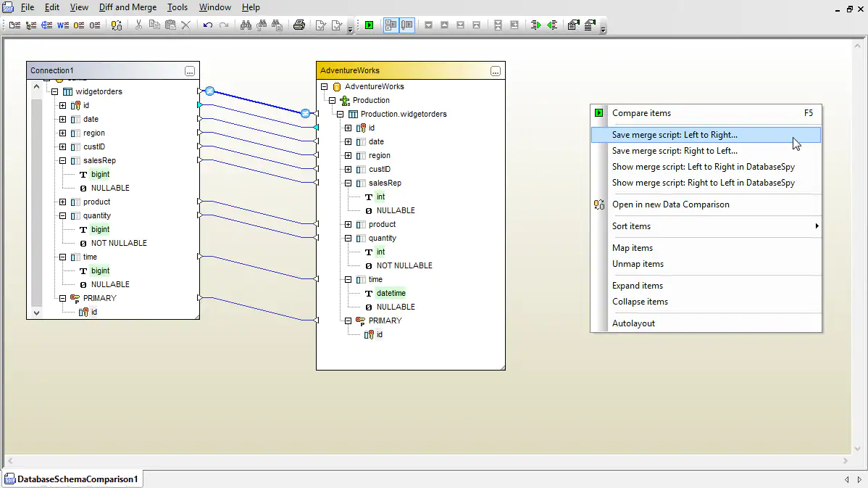The image size is (868, 488).
Task: Click the ellipsis button on AdventureWorks panel
Action: click(496, 71)
